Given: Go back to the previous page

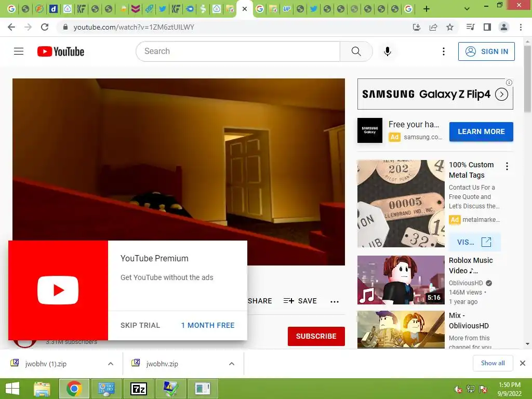Looking at the screenshot, I should coord(11,27).
